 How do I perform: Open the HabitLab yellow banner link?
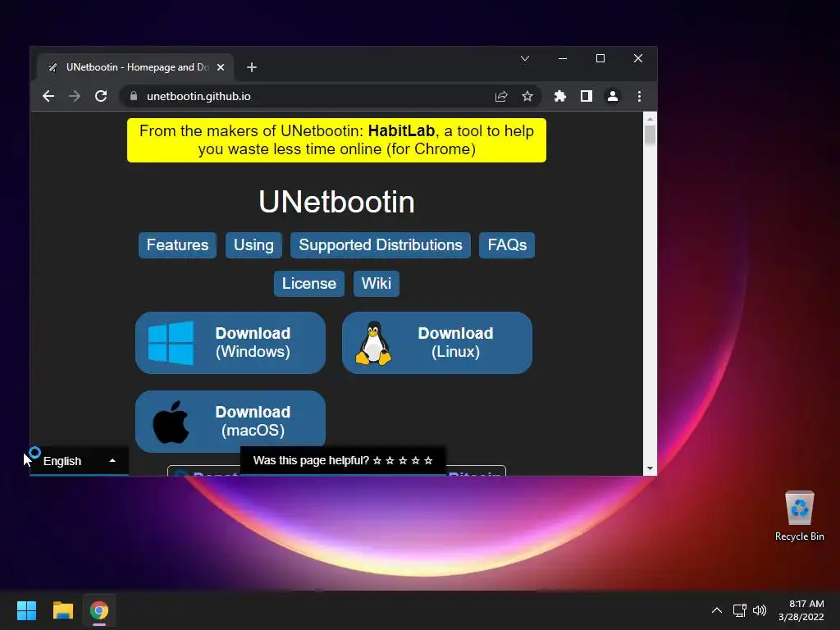point(336,139)
